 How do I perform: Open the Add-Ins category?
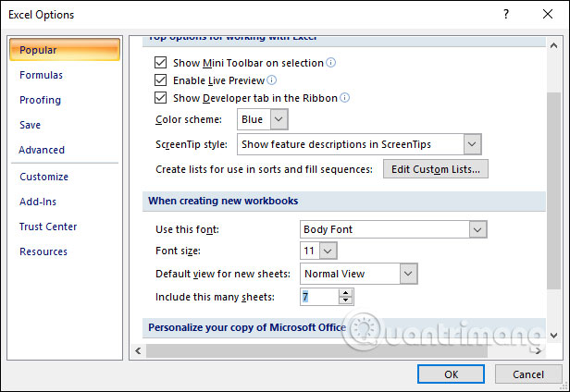click(x=38, y=202)
